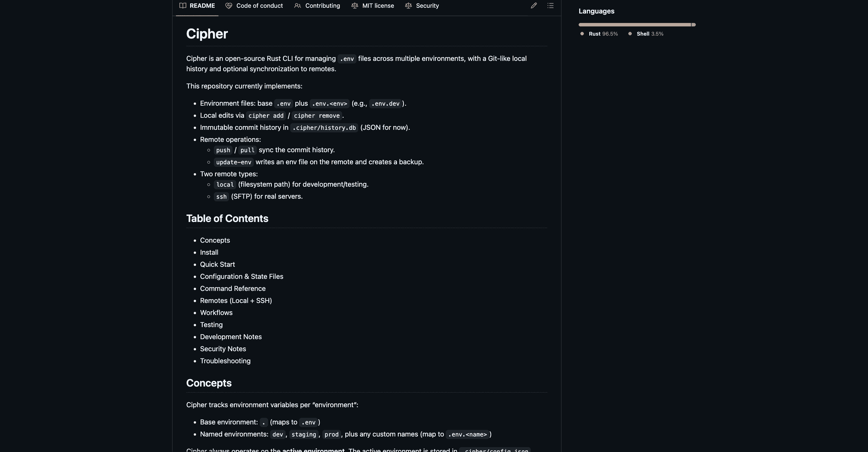
Task: Jump to Quick Start section link
Action: pyautogui.click(x=217, y=264)
